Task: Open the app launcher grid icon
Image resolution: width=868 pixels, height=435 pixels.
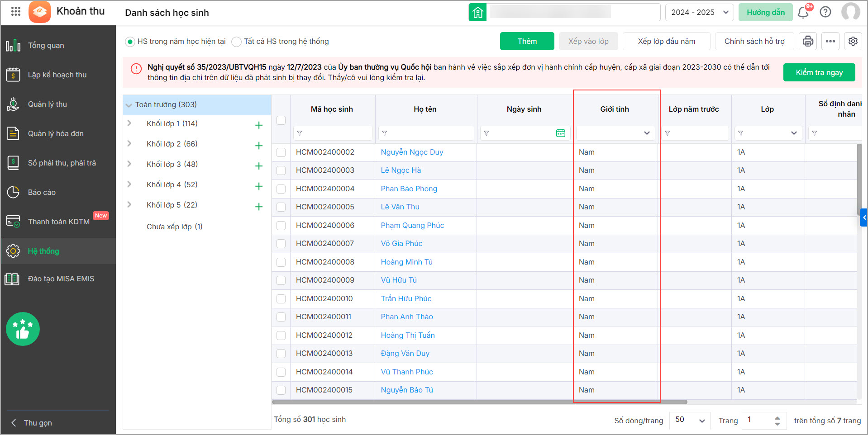Action: point(16,11)
